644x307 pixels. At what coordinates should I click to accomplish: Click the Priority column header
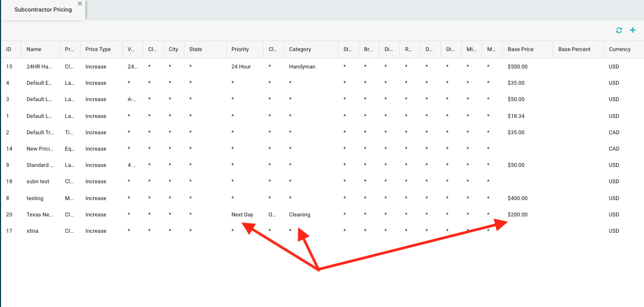(x=240, y=49)
